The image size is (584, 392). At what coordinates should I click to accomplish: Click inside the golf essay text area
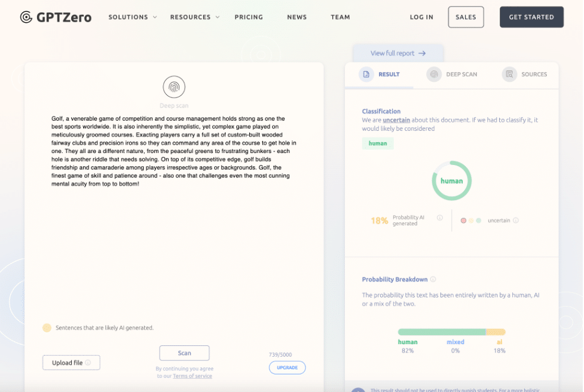tap(173, 152)
